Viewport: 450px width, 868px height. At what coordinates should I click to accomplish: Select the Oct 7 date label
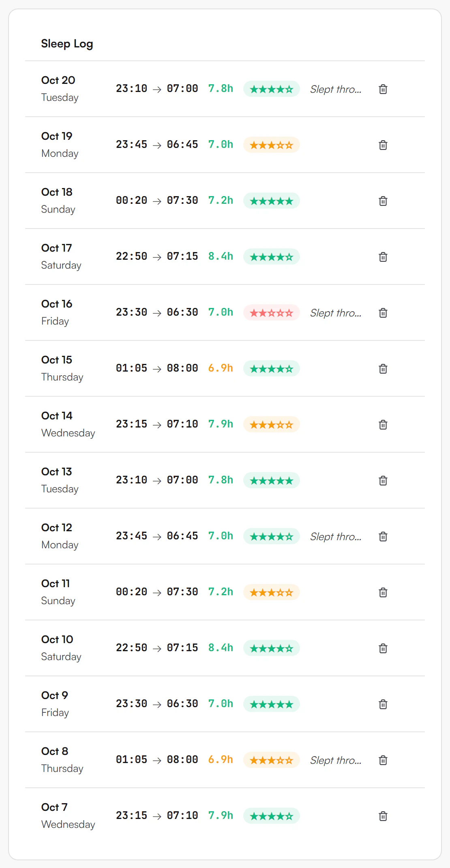54,807
